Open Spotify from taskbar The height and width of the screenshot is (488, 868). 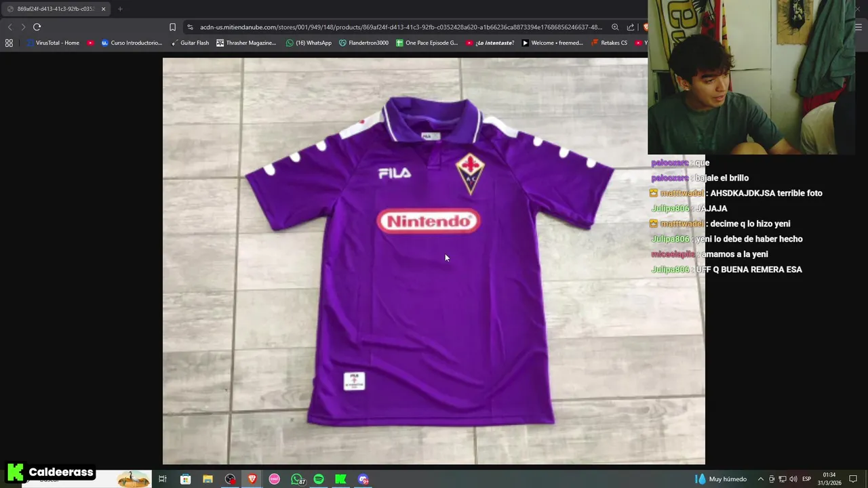click(319, 479)
